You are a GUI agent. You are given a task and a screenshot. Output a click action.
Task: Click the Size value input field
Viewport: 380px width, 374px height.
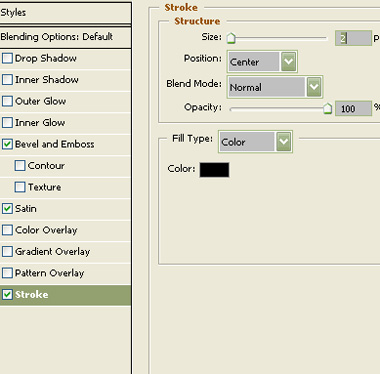click(x=353, y=38)
